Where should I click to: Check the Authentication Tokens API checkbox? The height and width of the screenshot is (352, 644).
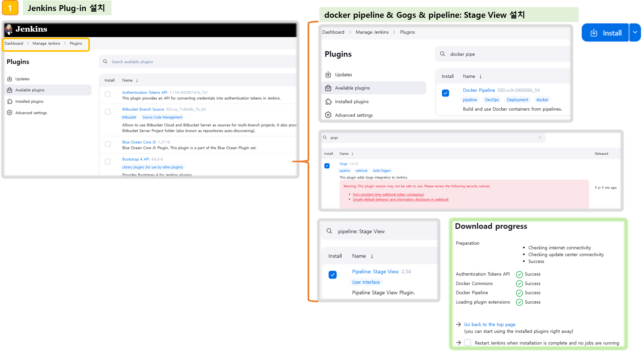[108, 94]
